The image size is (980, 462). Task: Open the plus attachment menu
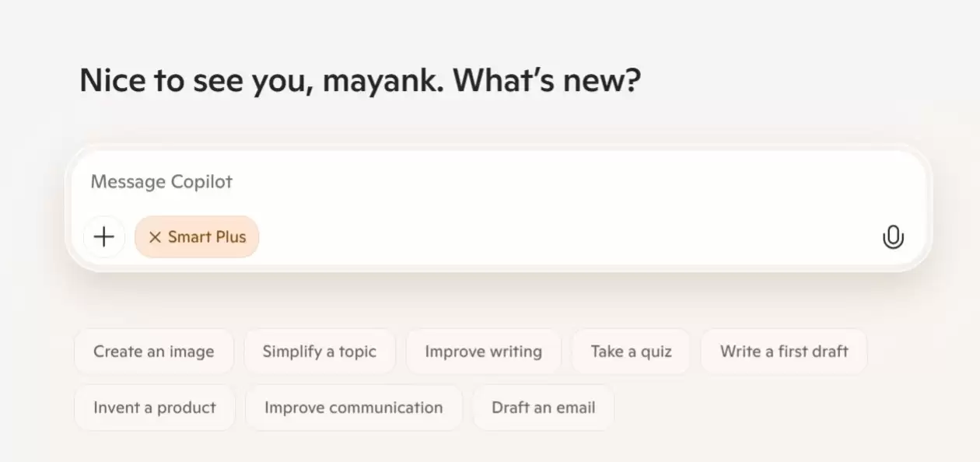pos(103,237)
